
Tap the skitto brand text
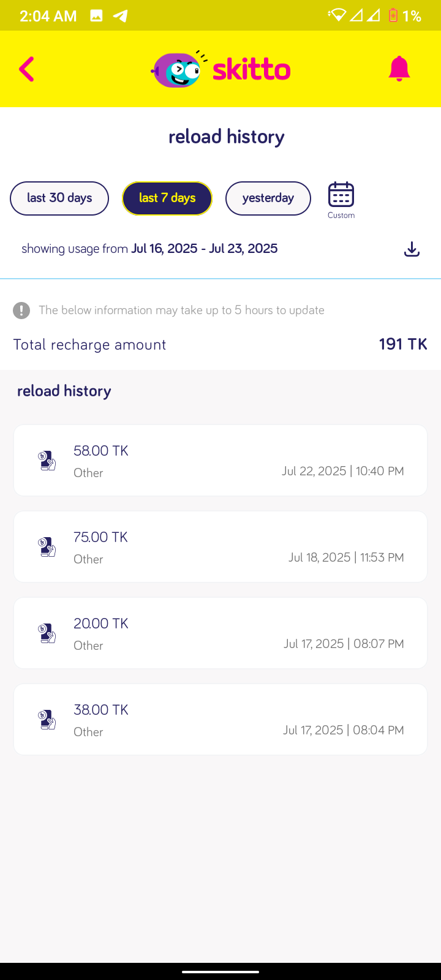tap(252, 70)
